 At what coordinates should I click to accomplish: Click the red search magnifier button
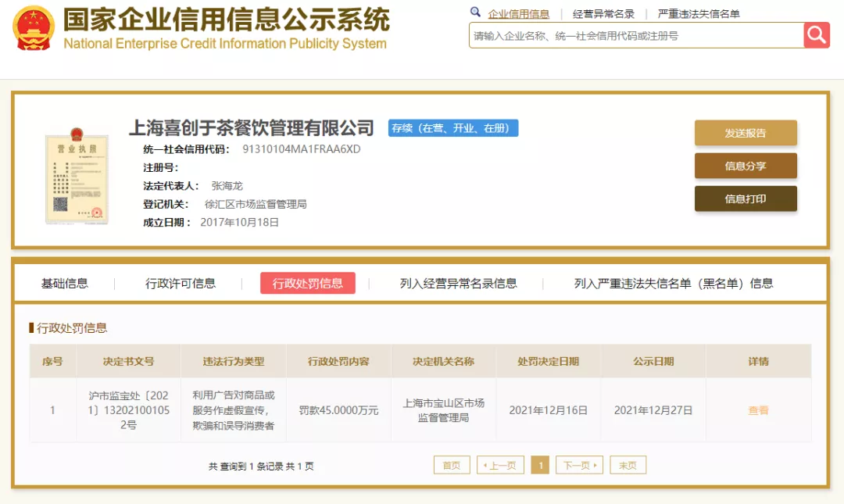[817, 35]
